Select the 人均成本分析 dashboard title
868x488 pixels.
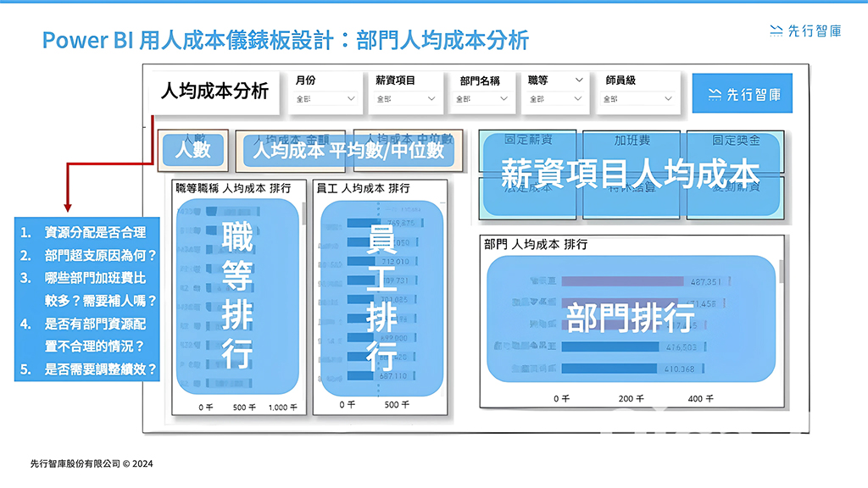(214, 91)
